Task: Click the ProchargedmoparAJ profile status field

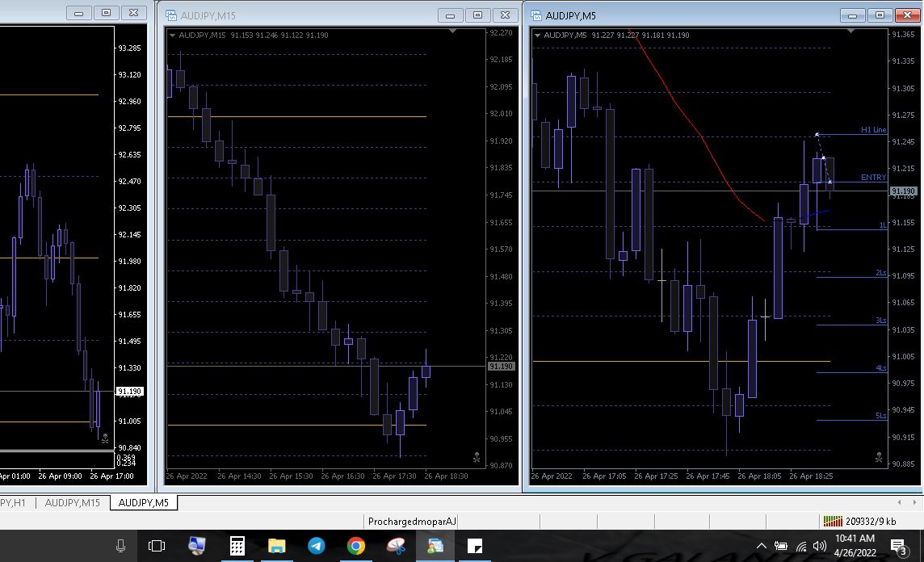Action: pos(413,521)
